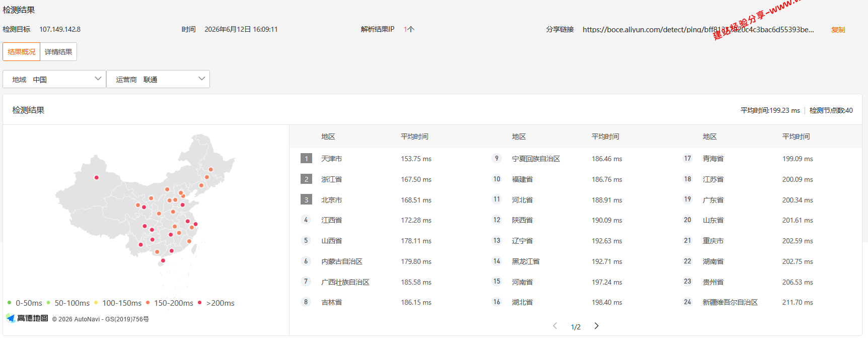Go to next page of results
This screenshot has width=868, height=341.
(x=597, y=326)
